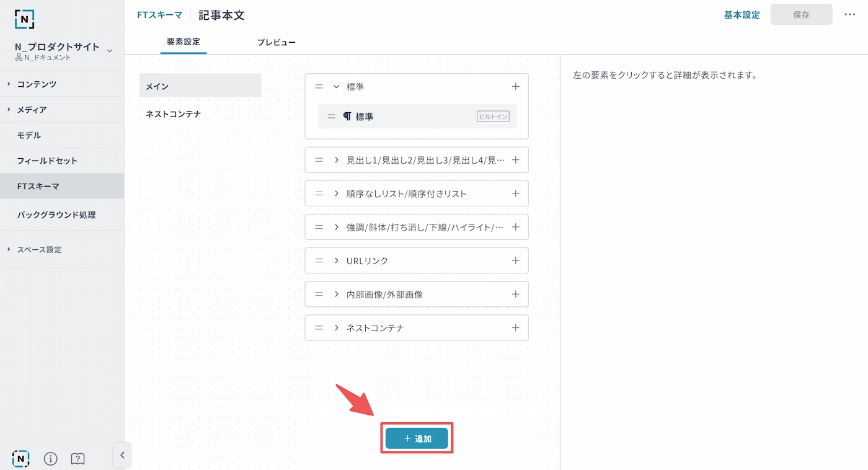This screenshot has width=868, height=470.
Task: Open the three-dot more options menu
Action: pyautogui.click(x=850, y=14)
